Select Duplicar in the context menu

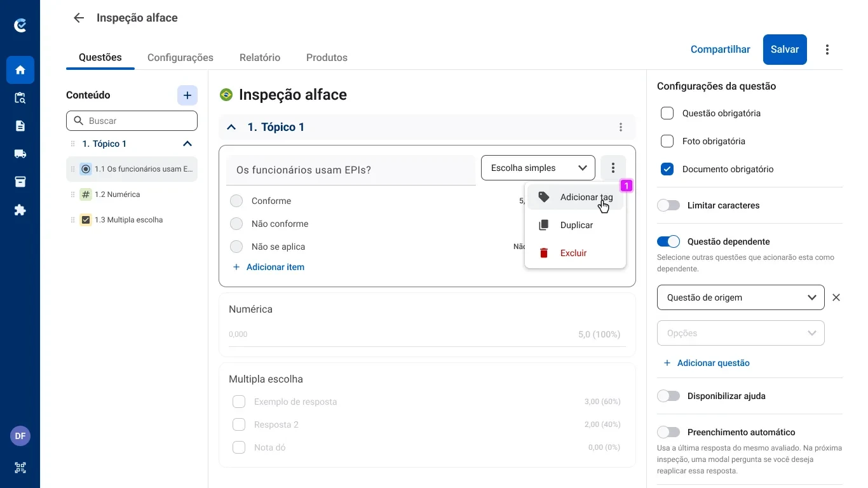pos(576,225)
